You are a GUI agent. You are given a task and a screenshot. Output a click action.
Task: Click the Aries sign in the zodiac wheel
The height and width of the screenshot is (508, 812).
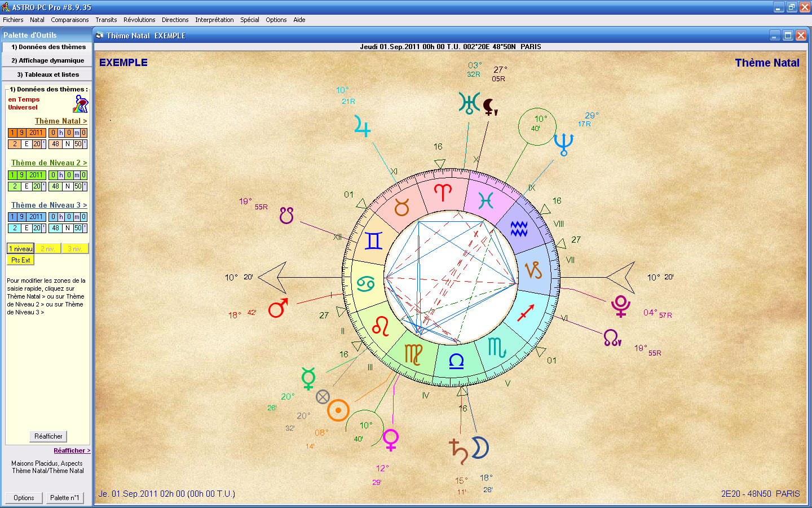tap(443, 192)
